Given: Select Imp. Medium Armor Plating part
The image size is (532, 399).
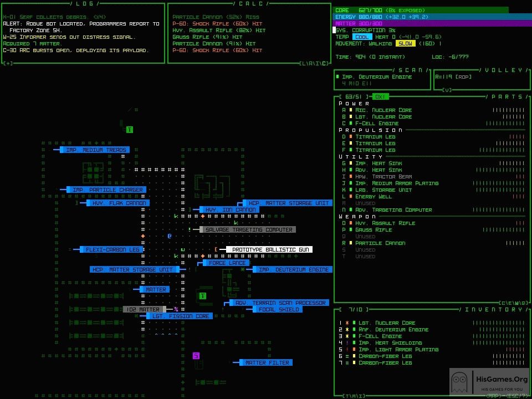Looking at the screenshot, I should pos(433,183).
